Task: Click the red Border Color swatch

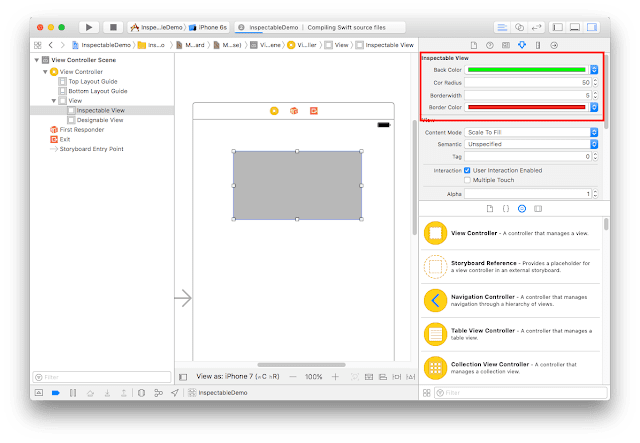Action: click(x=526, y=107)
